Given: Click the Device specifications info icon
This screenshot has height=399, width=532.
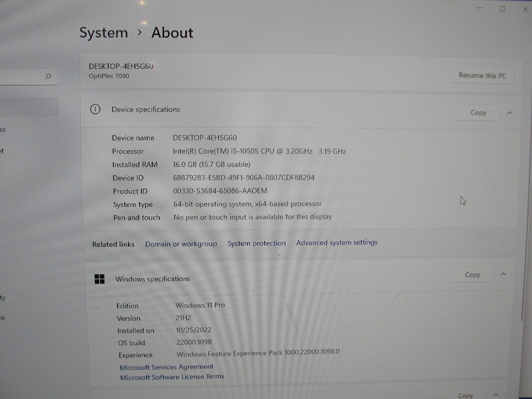Looking at the screenshot, I should click(x=95, y=109).
